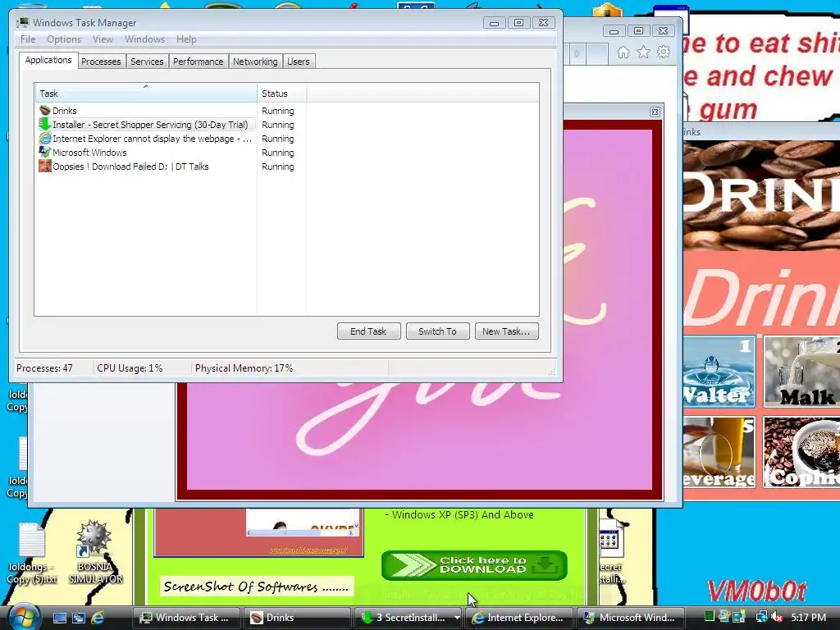Click the system clock 5:17 PM

[x=808, y=618]
